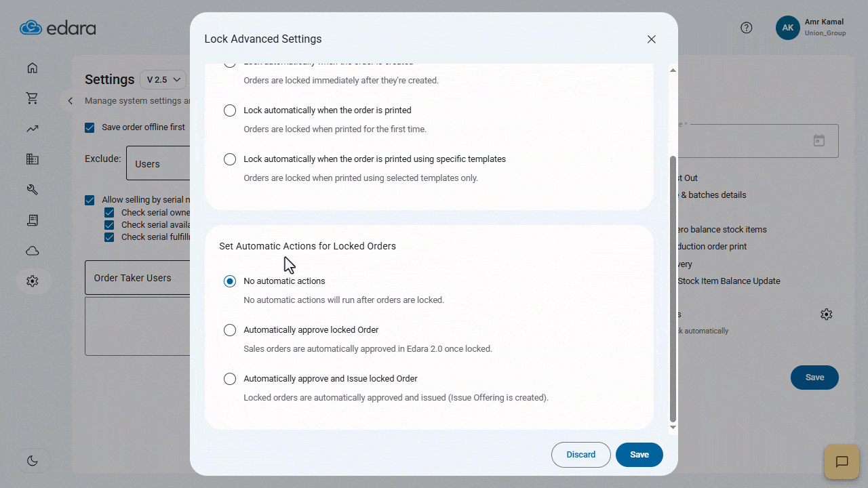The image size is (868, 488).
Task: Toggle Allow selling by serial checkbox
Action: point(90,200)
